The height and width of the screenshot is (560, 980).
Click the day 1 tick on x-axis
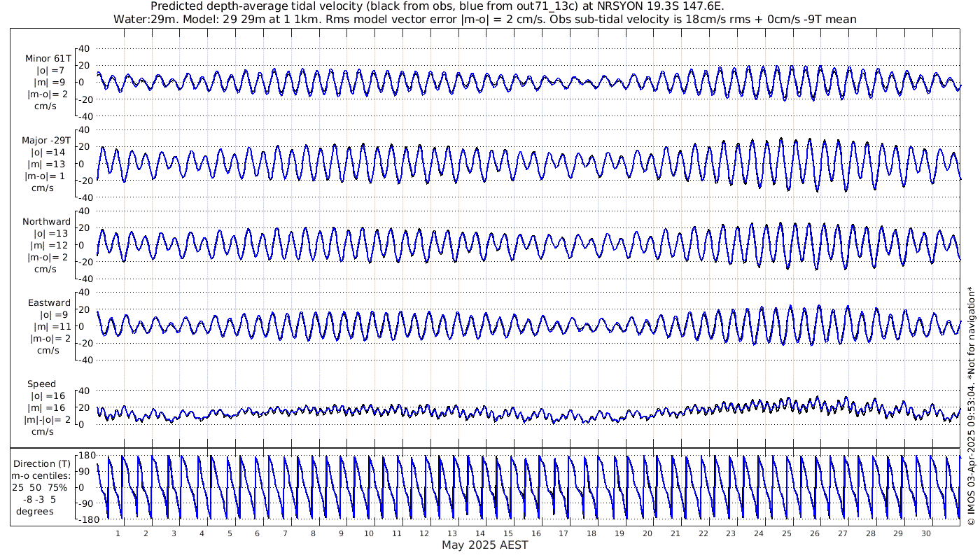click(x=118, y=533)
